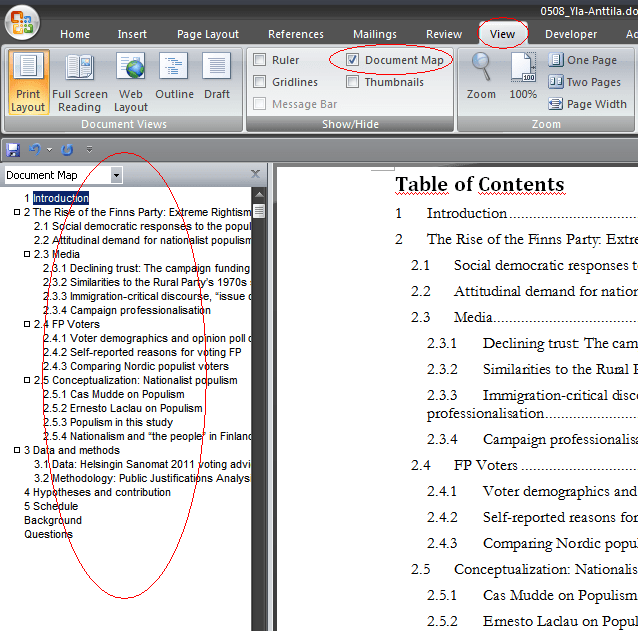Open the Review tab
Image resolution: width=638 pixels, height=631 pixels.
pyautogui.click(x=444, y=34)
